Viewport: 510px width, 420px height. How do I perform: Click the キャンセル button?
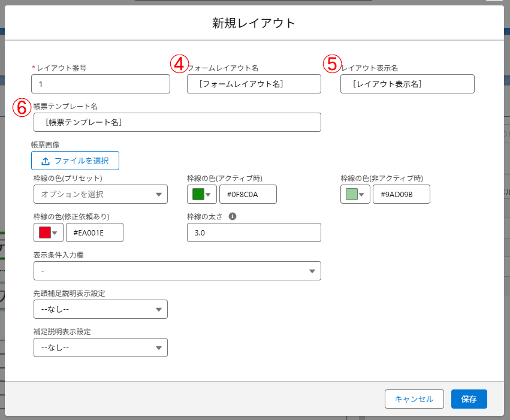[x=414, y=399]
